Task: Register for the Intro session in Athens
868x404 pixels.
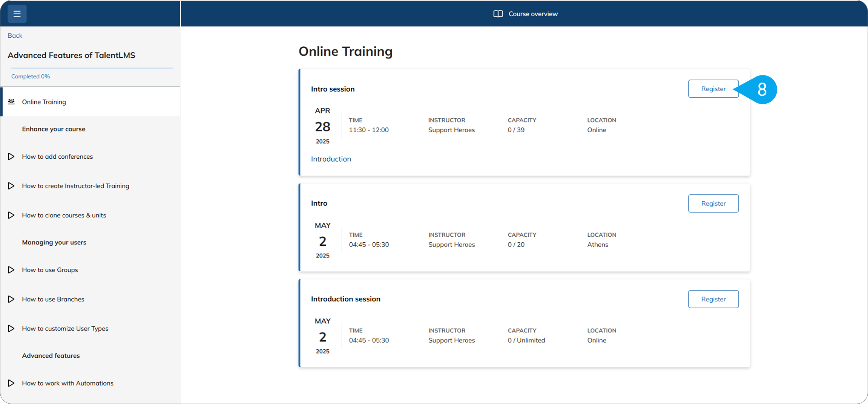Action: coord(713,204)
